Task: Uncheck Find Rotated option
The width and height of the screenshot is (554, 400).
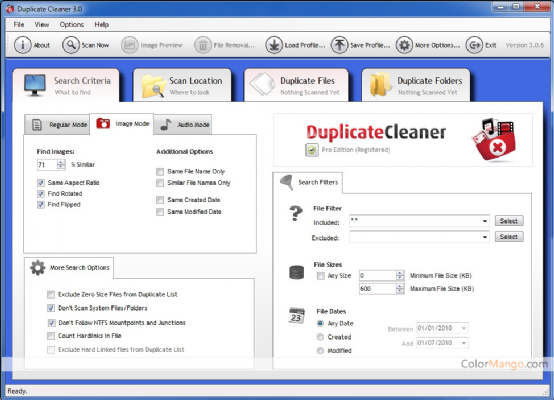Action: [x=41, y=194]
